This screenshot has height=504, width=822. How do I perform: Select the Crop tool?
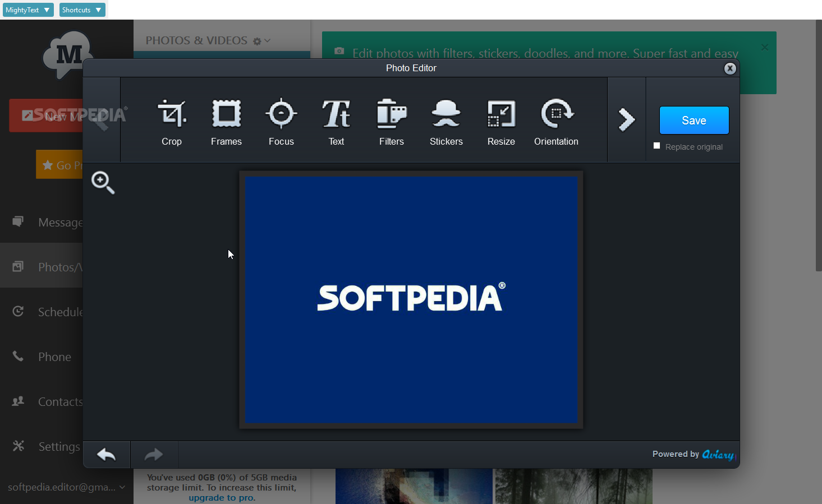[x=172, y=122]
